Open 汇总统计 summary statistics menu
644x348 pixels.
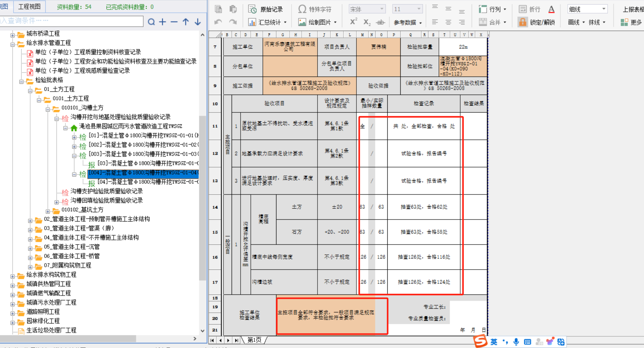tap(267, 22)
